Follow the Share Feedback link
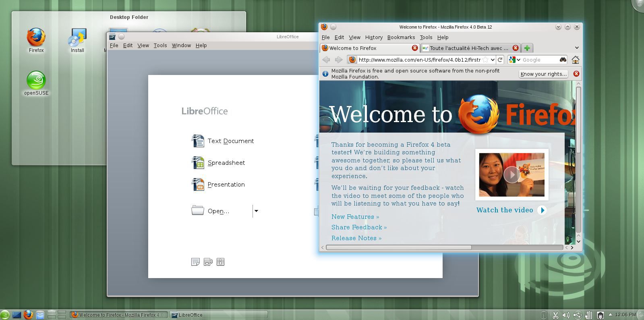Viewport: 644px width, 320px height. point(359,227)
